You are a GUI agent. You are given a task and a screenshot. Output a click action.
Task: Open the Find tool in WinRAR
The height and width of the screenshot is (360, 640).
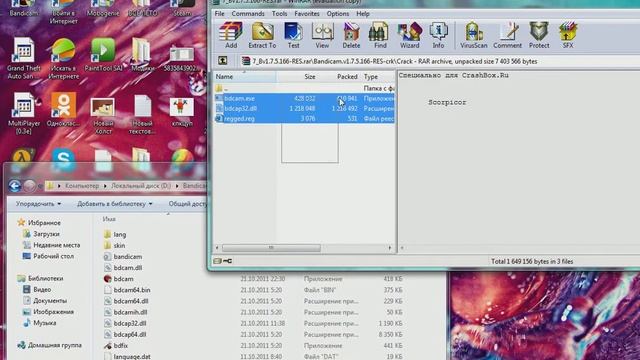380,36
